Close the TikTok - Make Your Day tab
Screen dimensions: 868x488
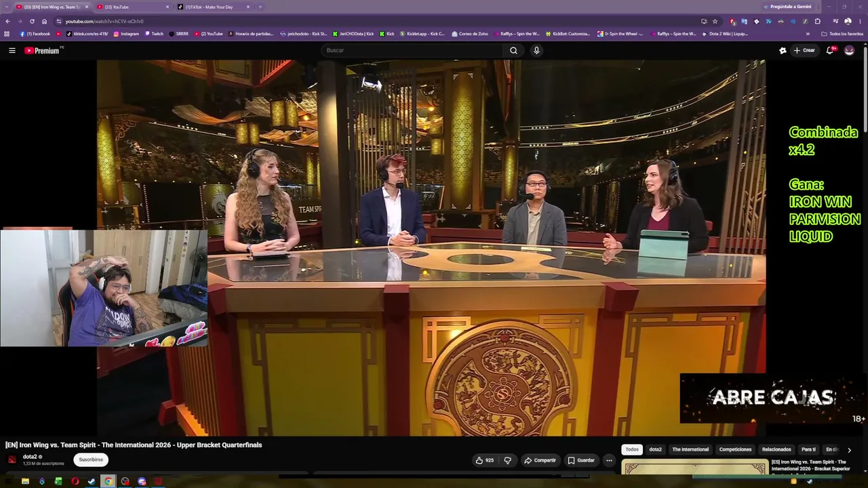248,7
